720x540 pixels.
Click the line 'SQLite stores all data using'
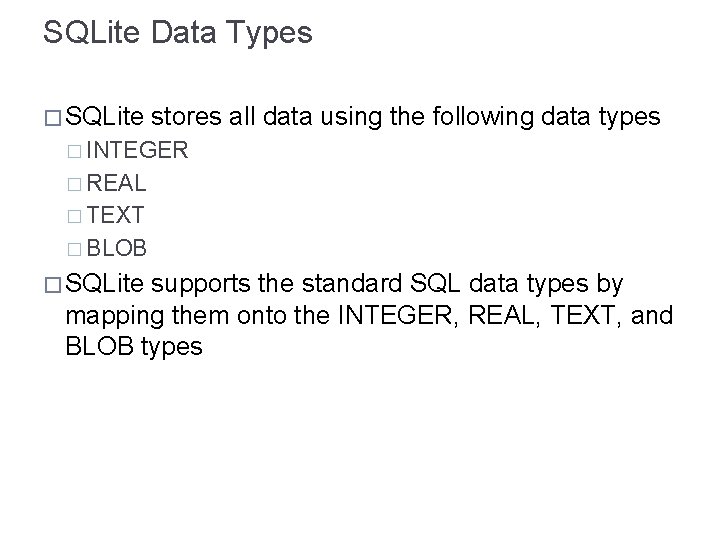pyautogui.click(x=363, y=117)
